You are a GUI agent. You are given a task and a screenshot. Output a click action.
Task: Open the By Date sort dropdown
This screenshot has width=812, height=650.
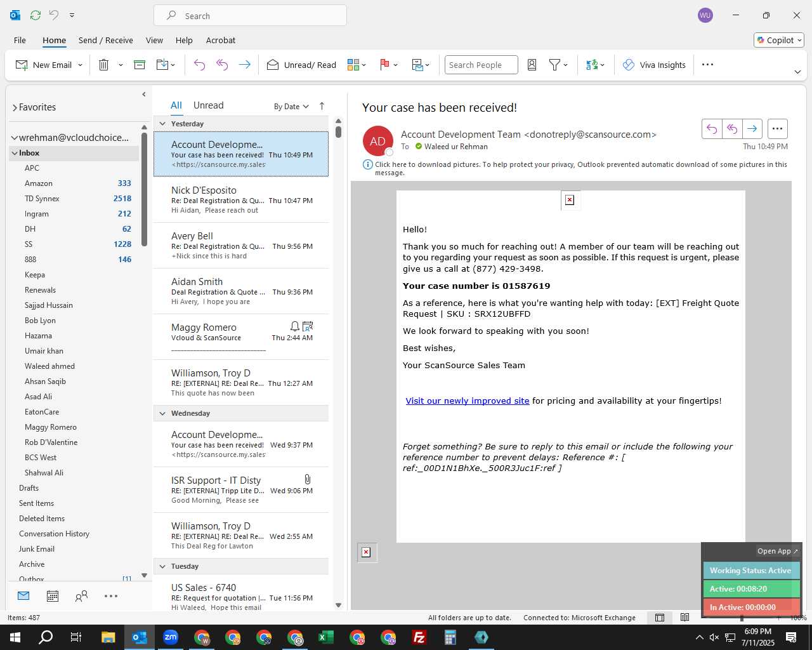[291, 107]
